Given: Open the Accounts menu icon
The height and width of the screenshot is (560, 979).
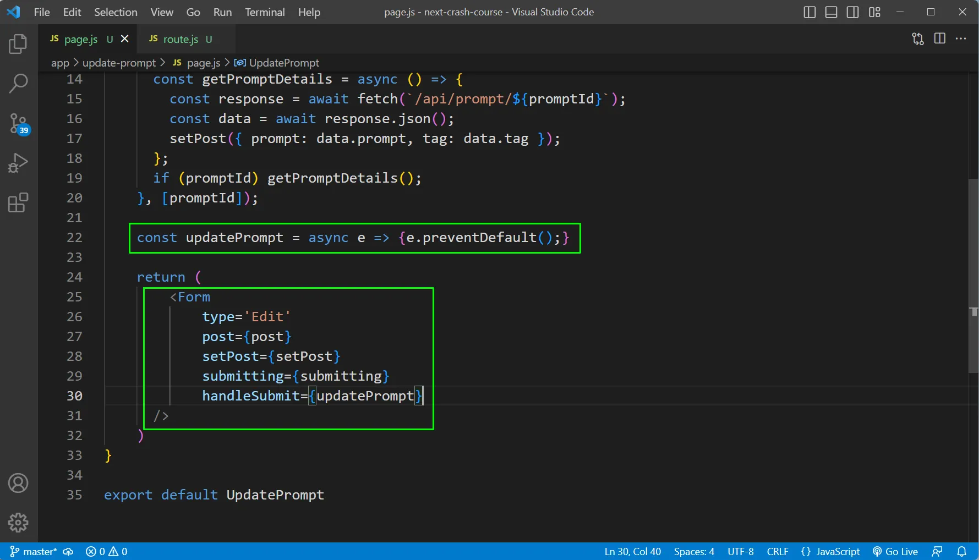Looking at the screenshot, I should [18, 483].
